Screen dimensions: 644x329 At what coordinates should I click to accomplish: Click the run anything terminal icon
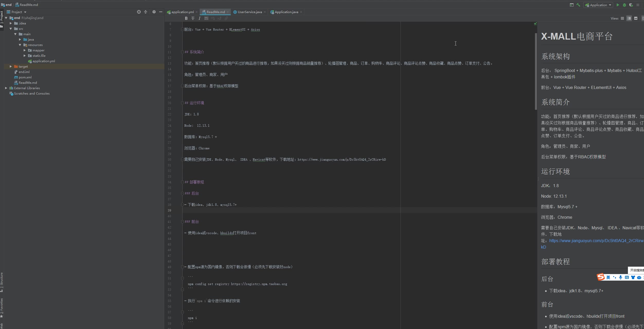pyautogui.click(x=572, y=5)
